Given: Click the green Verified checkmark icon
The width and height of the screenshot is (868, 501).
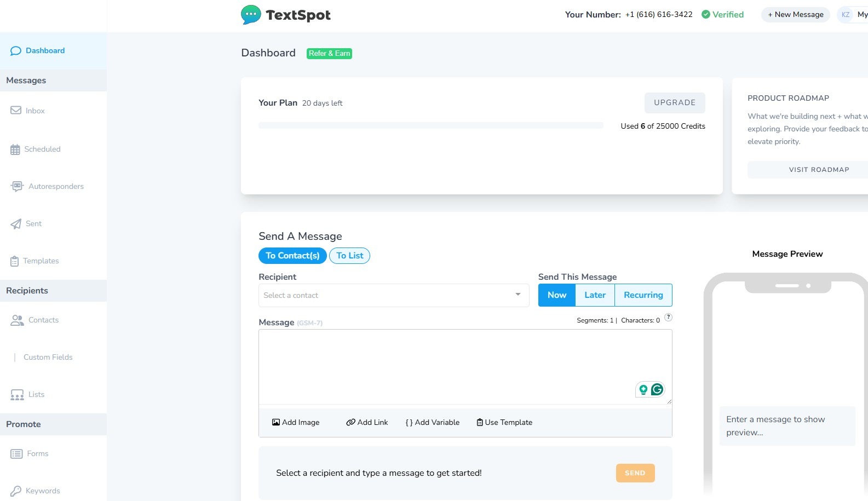Looking at the screenshot, I should [706, 15].
